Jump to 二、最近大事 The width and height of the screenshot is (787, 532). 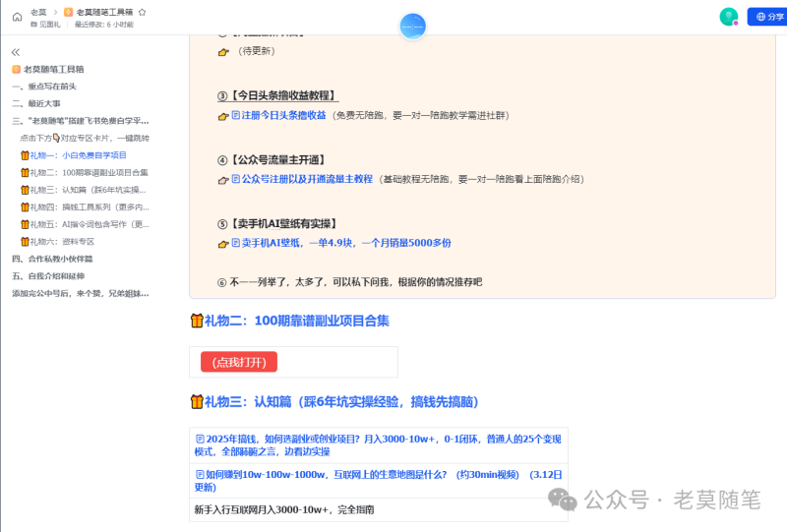click(36, 103)
